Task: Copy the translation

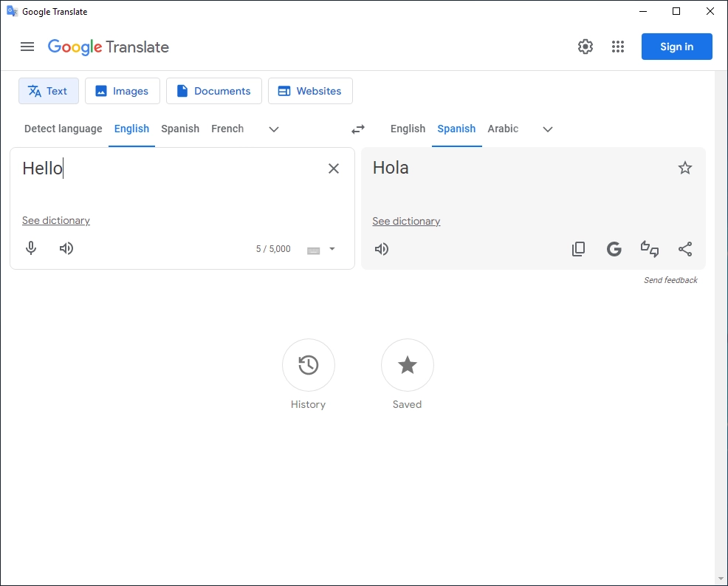Action: 578,249
